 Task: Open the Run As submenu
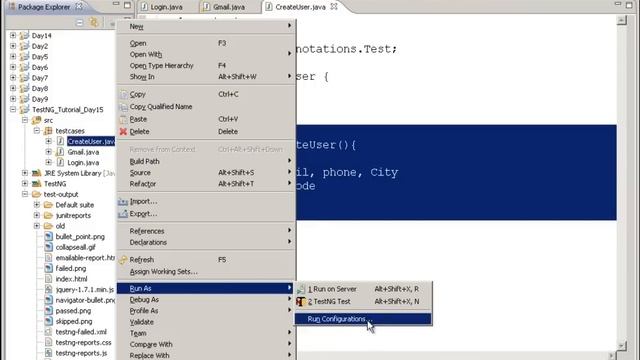point(206,288)
